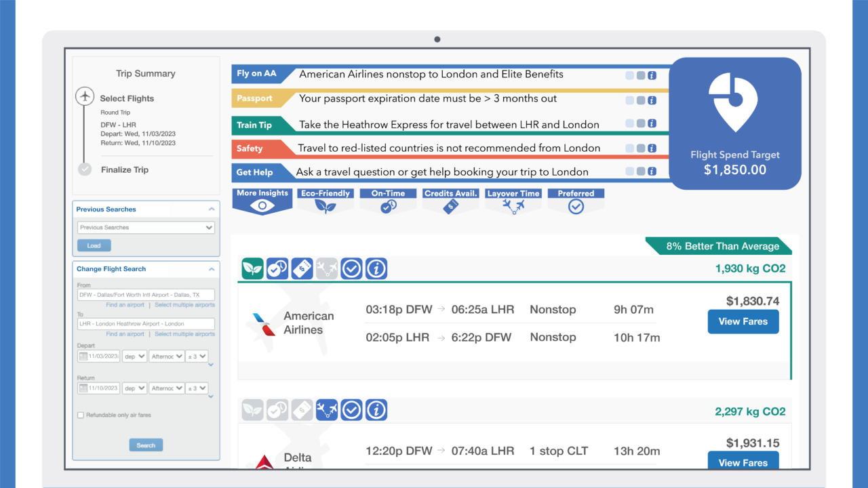This screenshot has width=868, height=488.
Task: Open the Return Afternoon time dropdown
Action: (166, 388)
